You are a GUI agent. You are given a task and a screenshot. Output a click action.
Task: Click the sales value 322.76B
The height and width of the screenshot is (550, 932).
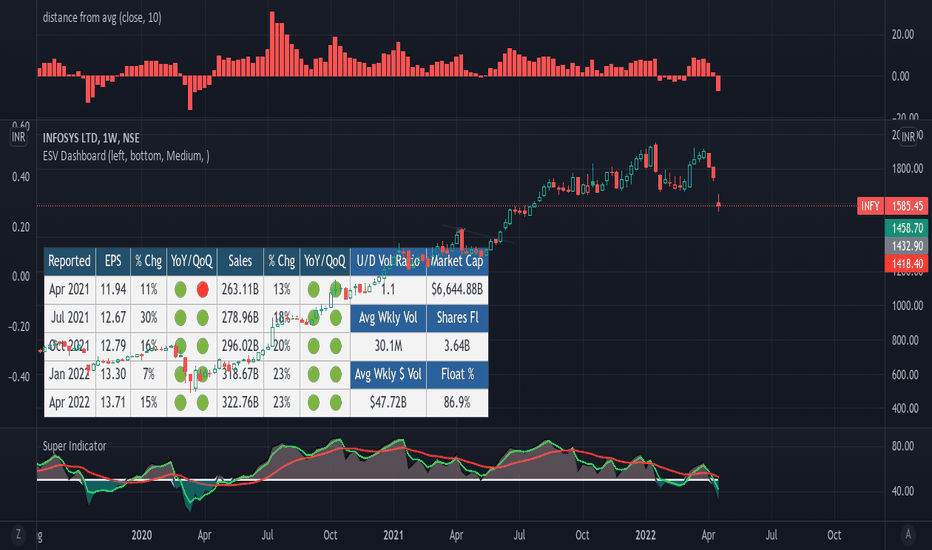coord(240,403)
